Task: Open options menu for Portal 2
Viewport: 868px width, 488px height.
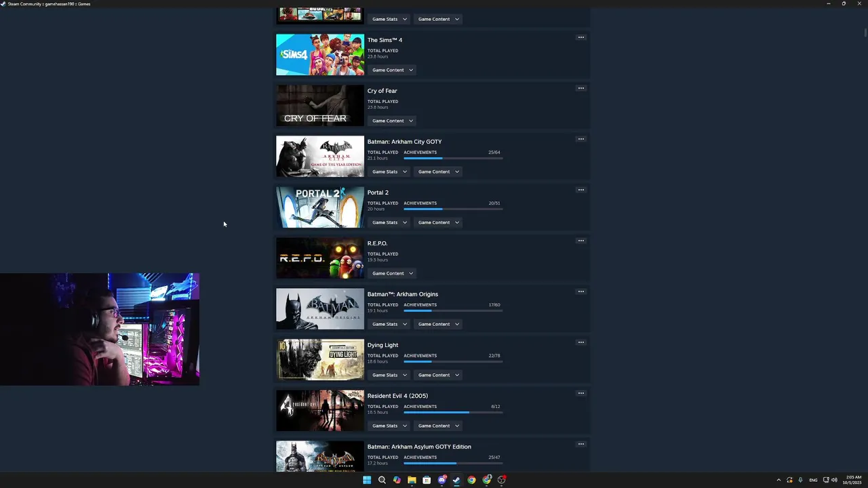Action: coord(580,190)
